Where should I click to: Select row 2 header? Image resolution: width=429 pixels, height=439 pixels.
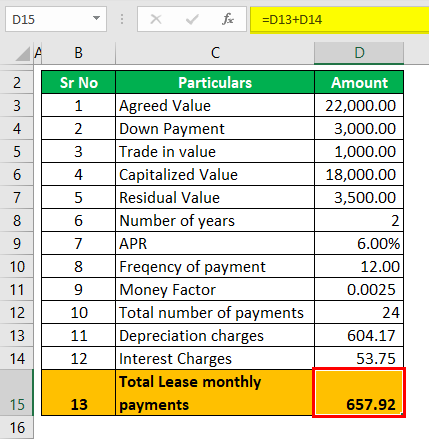17,82
